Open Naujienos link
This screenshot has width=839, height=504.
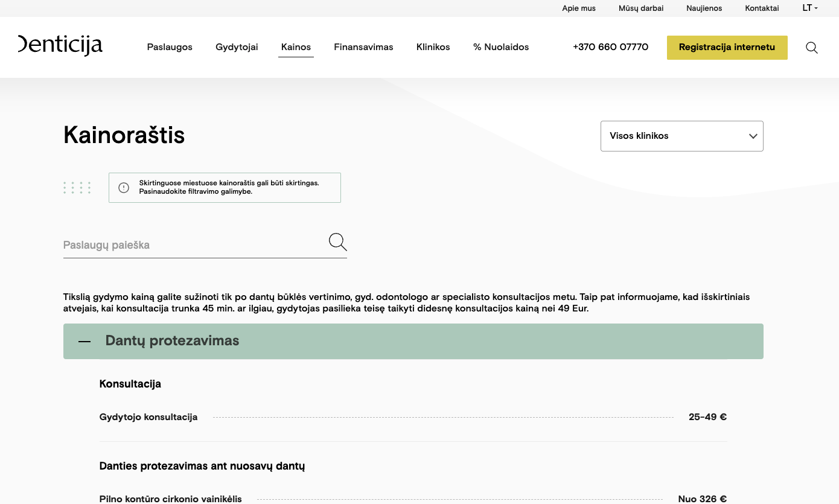point(704,8)
